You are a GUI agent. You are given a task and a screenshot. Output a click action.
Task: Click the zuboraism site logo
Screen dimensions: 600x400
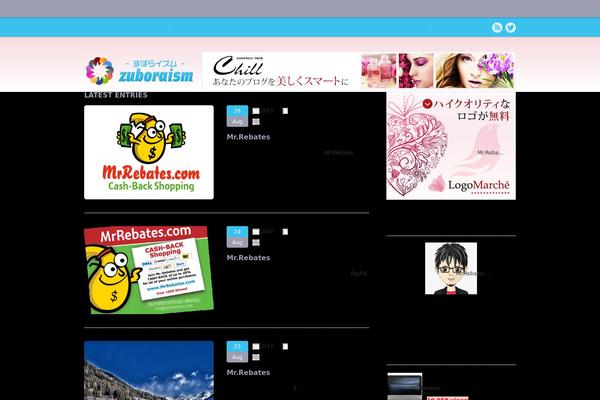pyautogui.click(x=140, y=71)
